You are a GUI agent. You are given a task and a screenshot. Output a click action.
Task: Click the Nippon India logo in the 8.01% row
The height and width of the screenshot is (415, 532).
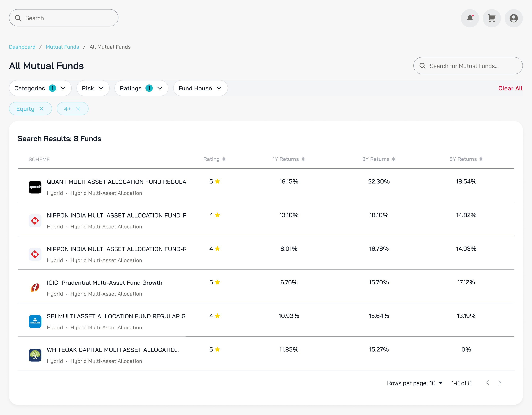(x=35, y=254)
